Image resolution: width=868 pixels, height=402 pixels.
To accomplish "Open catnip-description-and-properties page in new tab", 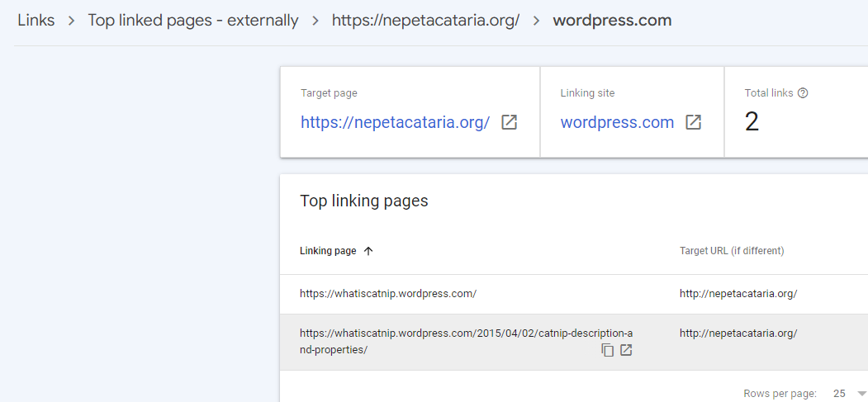I will (x=626, y=350).
